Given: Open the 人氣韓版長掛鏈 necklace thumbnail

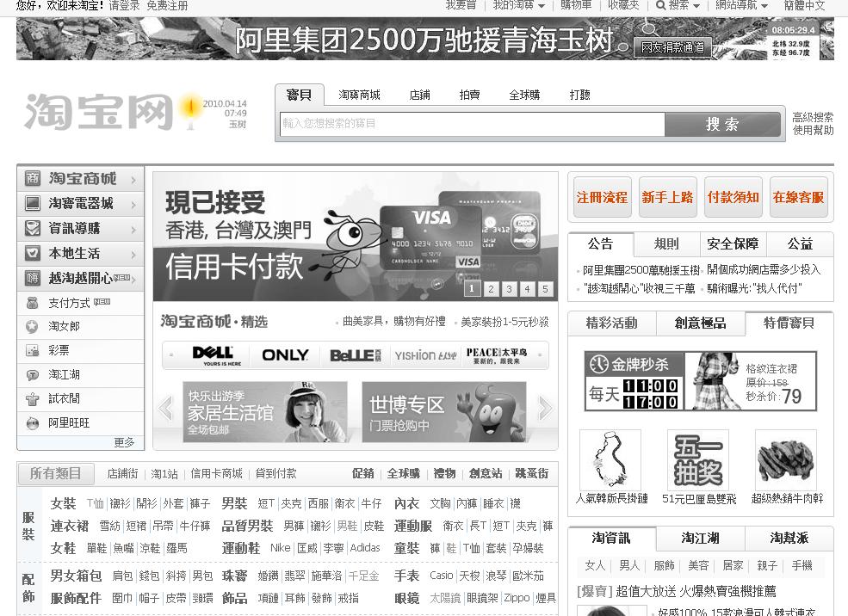Looking at the screenshot, I should (x=610, y=459).
